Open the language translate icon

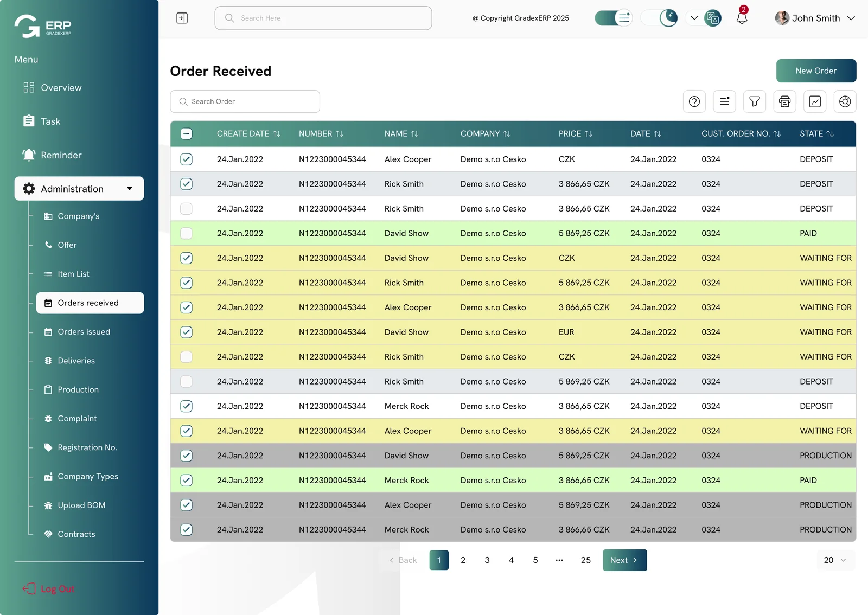pos(713,18)
